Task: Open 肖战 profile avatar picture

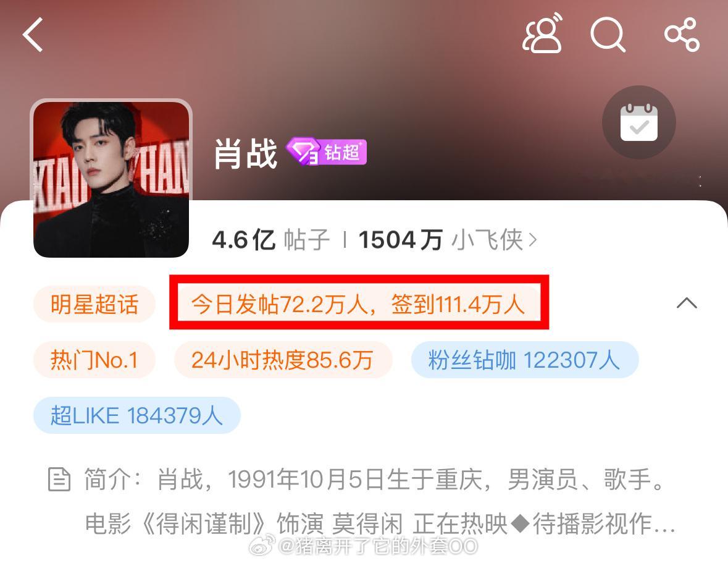Action: (x=111, y=179)
